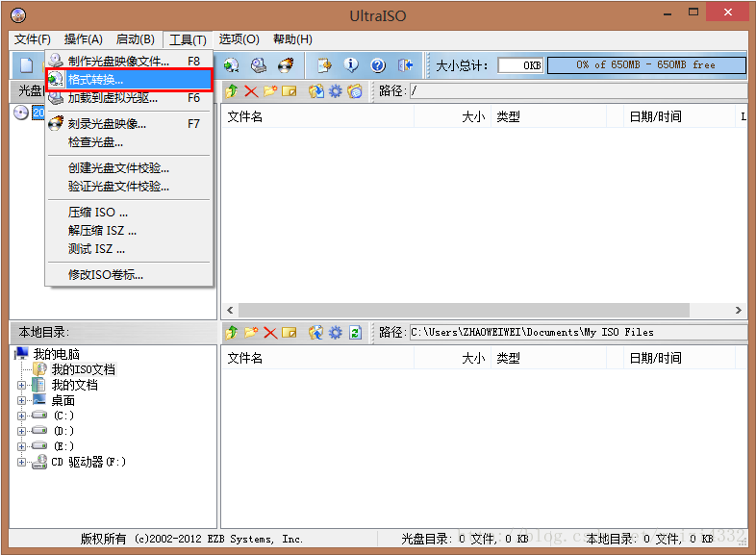Click the 工具(T) menu
The width and height of the screenshot is (756, 555).
[x=188, y=39]
